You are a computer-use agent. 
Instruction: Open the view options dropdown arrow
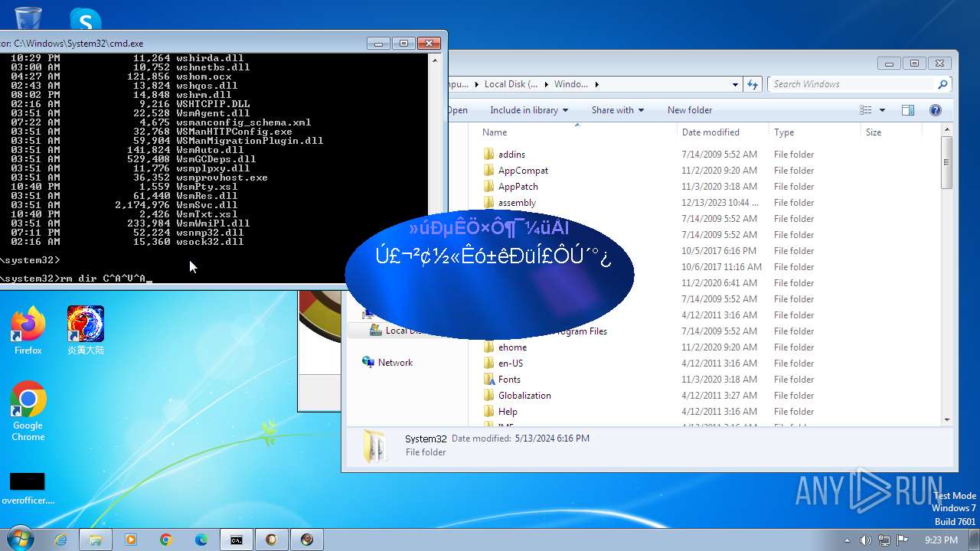tap(882, 110)
